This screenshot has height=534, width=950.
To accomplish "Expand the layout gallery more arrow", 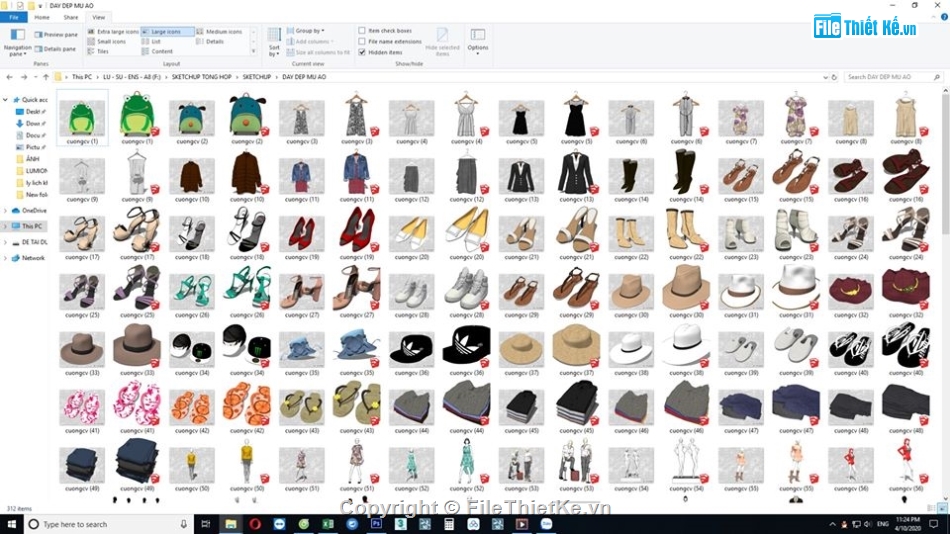I will click(253, 52).
